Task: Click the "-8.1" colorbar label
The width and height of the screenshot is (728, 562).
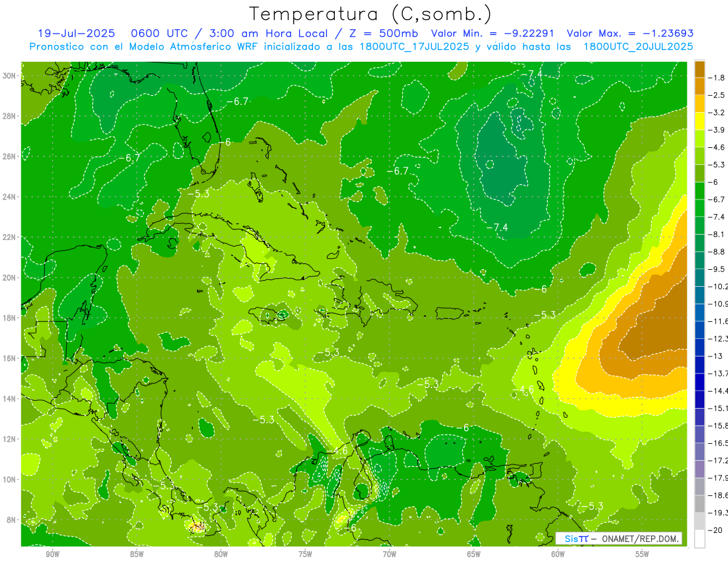Action: coord(717,234)
